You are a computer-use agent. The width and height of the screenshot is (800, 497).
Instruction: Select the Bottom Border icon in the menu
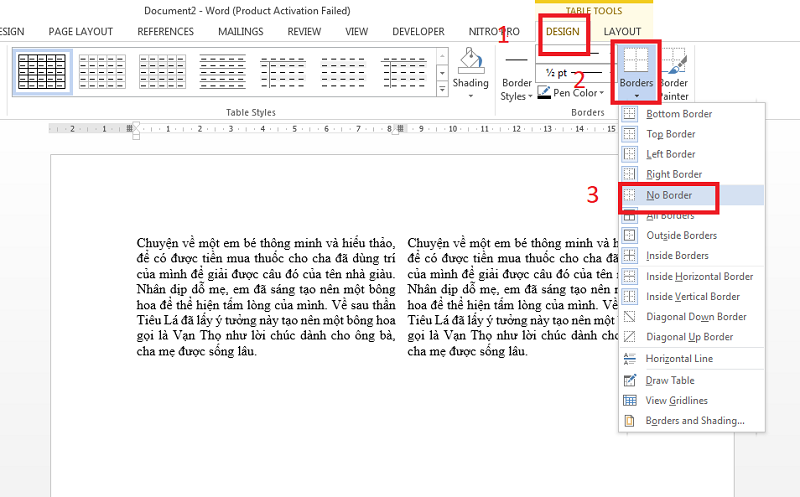point(630,114)
